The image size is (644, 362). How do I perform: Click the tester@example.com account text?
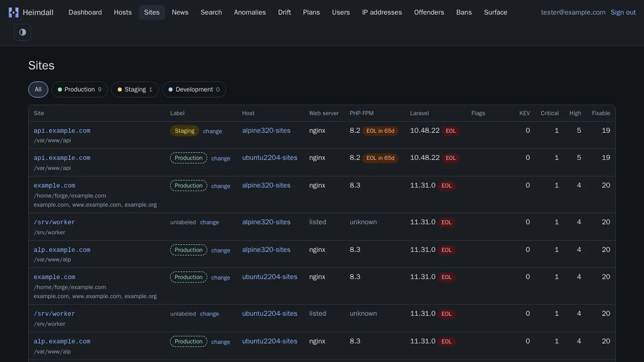(x=573, y=13)
